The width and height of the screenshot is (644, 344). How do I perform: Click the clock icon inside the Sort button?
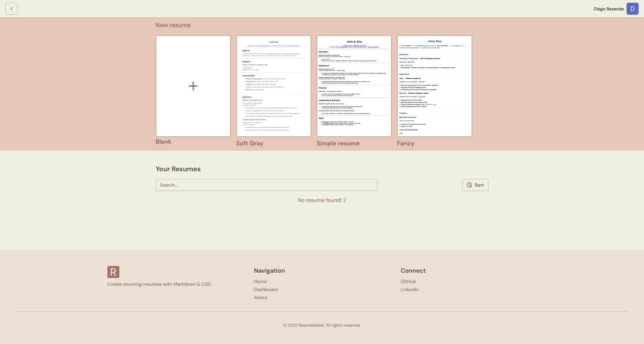pos(470,185)
